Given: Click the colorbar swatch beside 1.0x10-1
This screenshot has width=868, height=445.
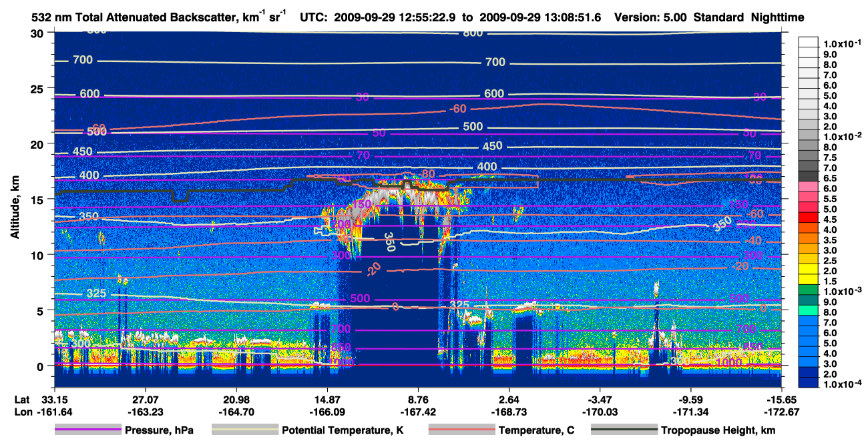Looking at the screenshot, I should 809,43.
